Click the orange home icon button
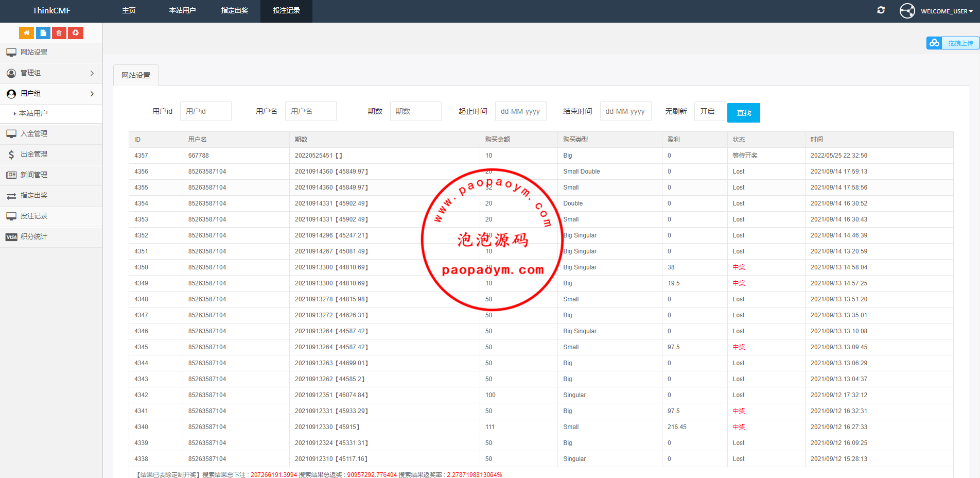Viewport: 980px width, 478px height. click(x=26, y=33)
